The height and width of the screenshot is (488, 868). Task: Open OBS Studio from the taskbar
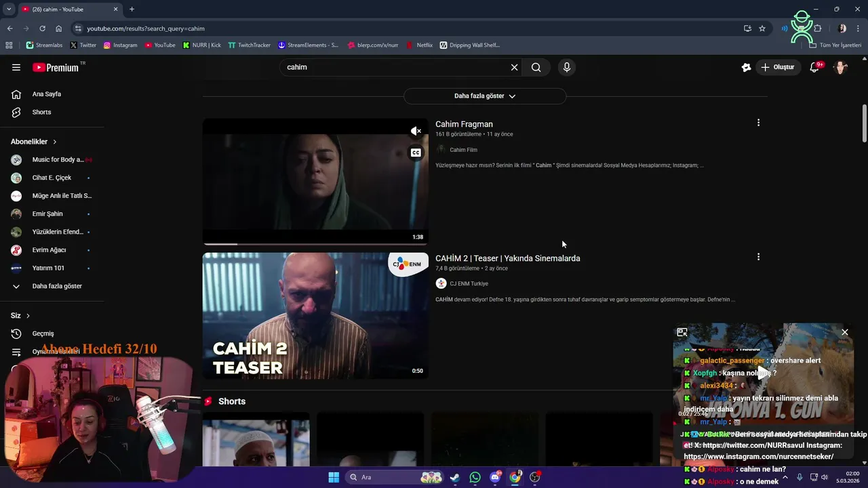[x=535, y=477]
